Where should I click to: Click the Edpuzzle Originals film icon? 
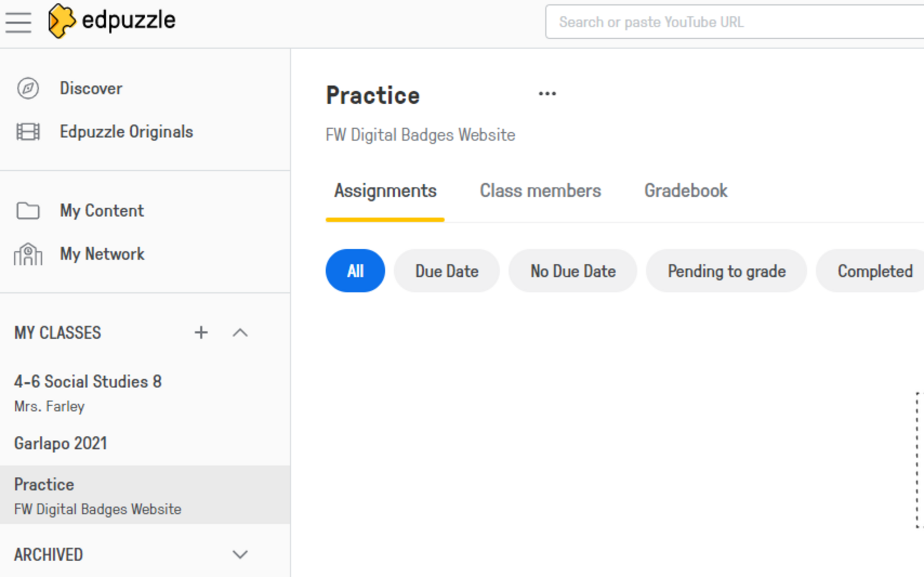28,132
